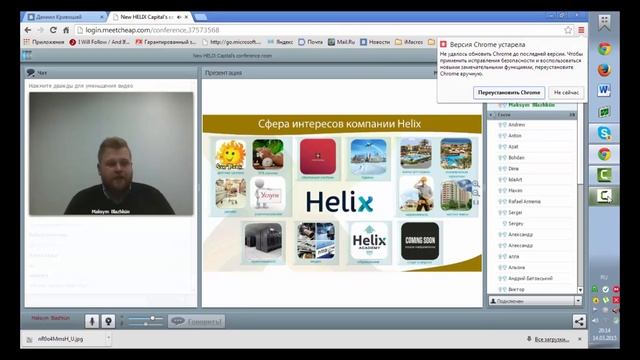The width and height of the screenshot is (640, 360).
Task: Close the downloads bar
Action: coord(580,339)
